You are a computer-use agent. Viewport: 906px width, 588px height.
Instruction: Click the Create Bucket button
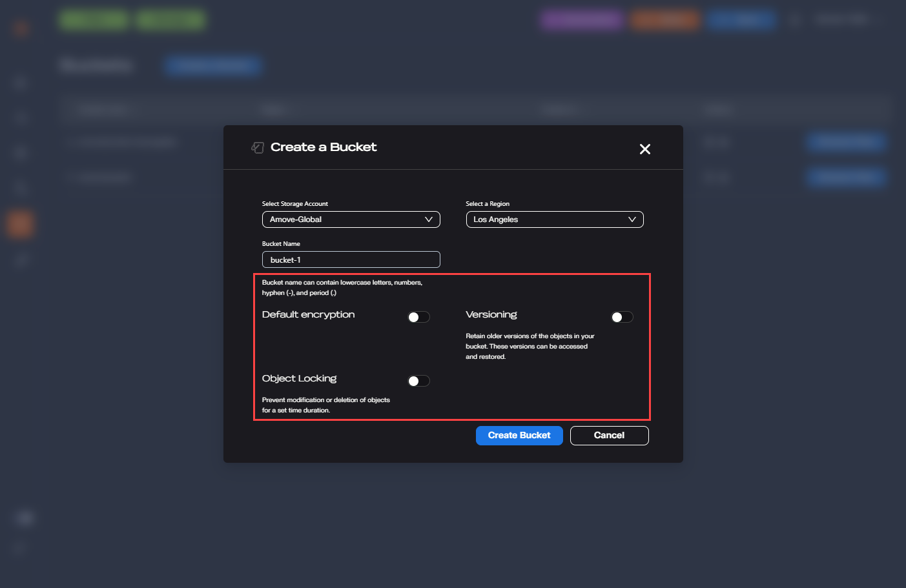click(x=519, y=436)
